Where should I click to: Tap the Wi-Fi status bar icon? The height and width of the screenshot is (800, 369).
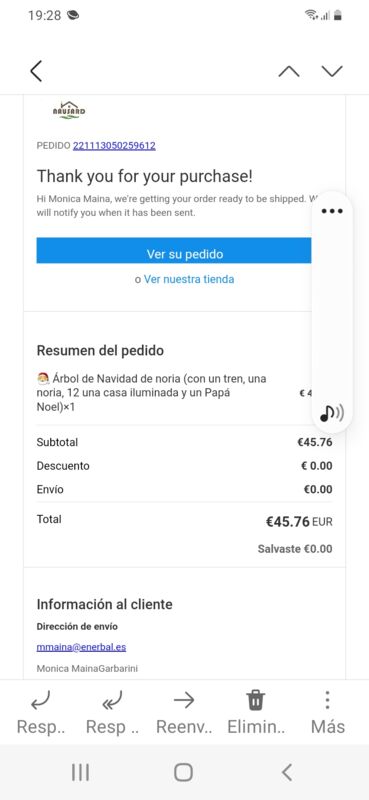[x=310, y=15]
